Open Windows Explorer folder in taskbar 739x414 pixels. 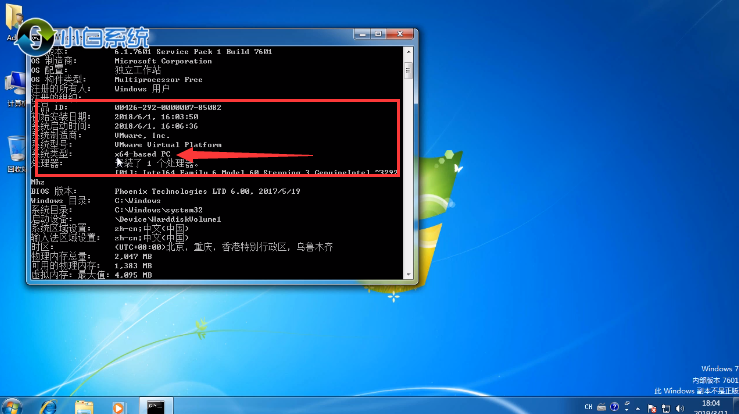[x=84, y=405]
